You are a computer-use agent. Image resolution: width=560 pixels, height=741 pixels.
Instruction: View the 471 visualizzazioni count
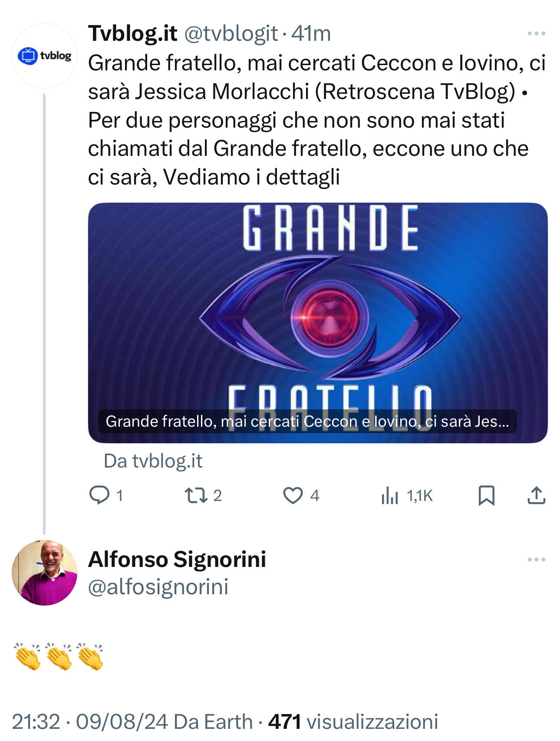click(x=353, y=721)
